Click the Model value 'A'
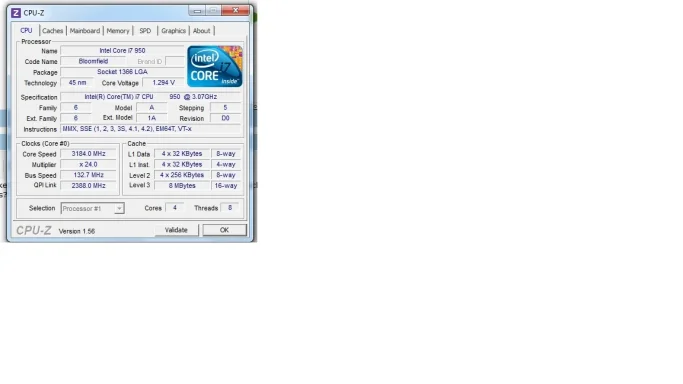The width and height of the screenshot is (683, 384). (152, 108)
